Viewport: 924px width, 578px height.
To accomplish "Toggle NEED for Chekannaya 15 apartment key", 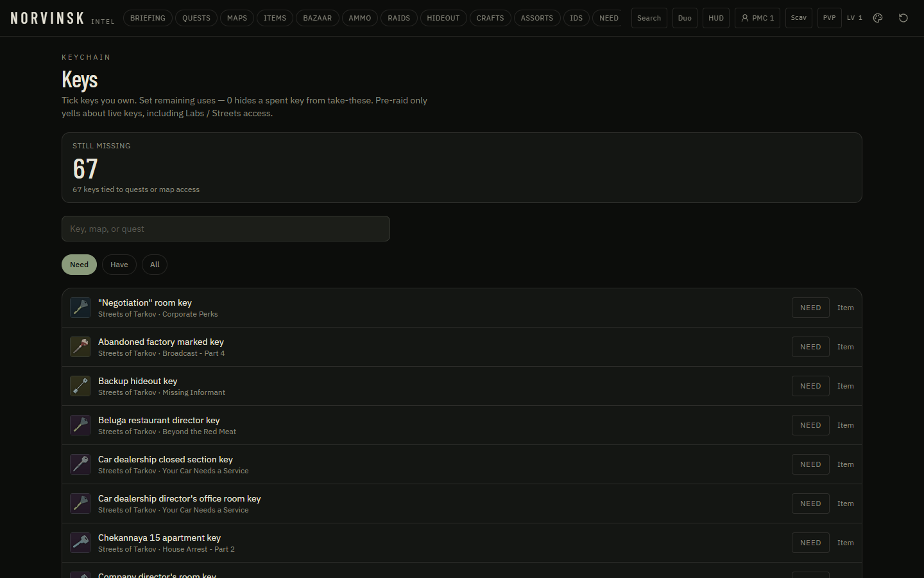I will [x=810, y=543].
